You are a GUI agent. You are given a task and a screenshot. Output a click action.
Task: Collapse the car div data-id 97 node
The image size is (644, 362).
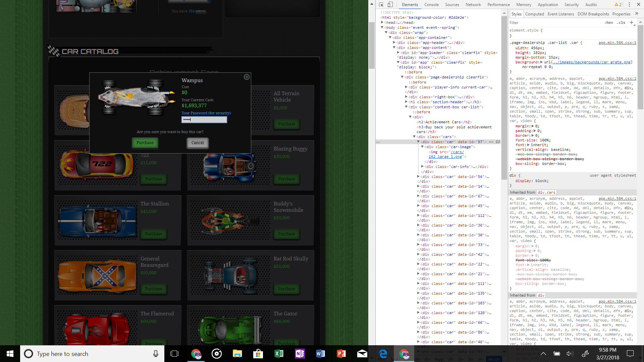tap(418, 142)
